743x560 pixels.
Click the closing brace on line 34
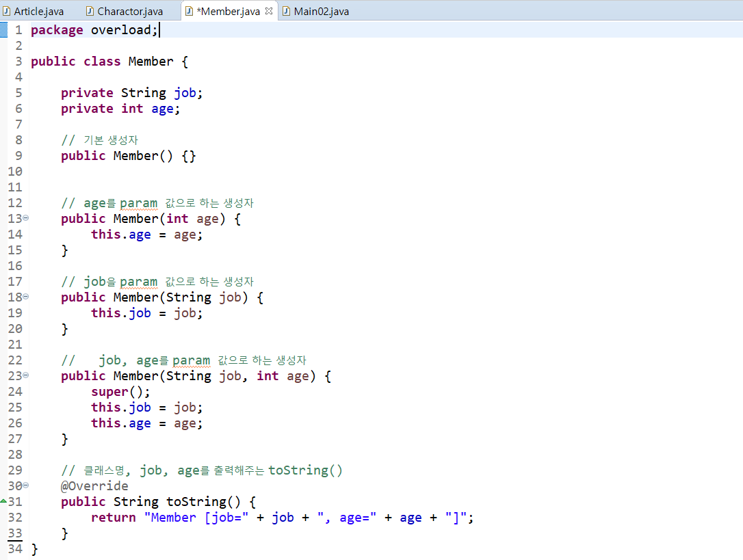(x=34, y=549)
